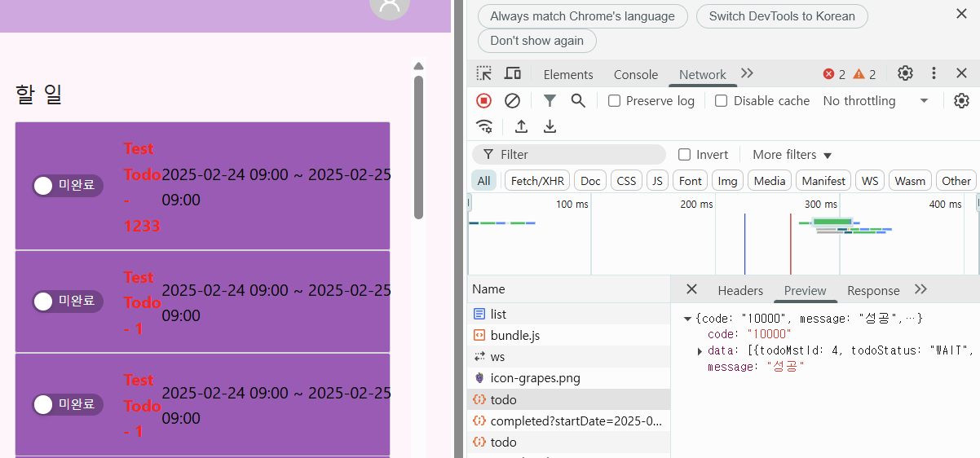Import a HAR file with the upload icon
Viewport: 980px width, 458px height.
coord(522,126)
